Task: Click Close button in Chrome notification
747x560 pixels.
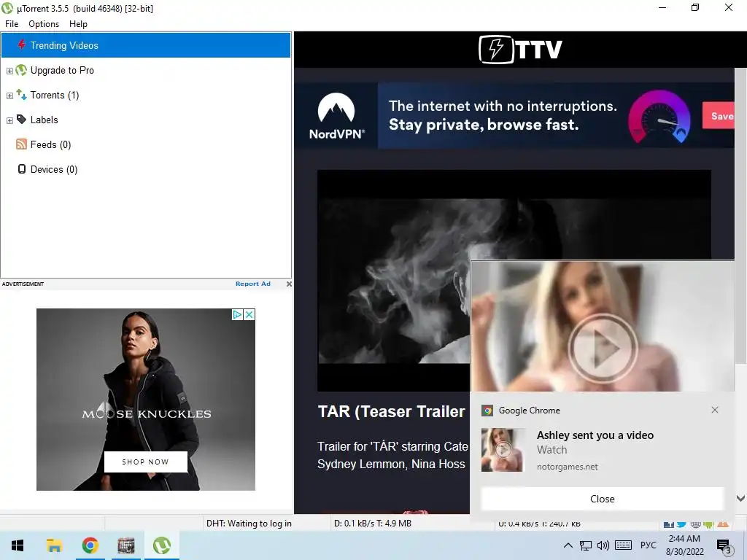Action: click(602, 499)
